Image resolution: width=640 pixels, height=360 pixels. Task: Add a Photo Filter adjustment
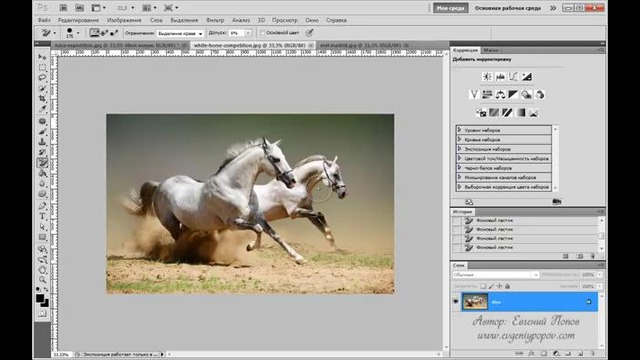coord(527,95)
